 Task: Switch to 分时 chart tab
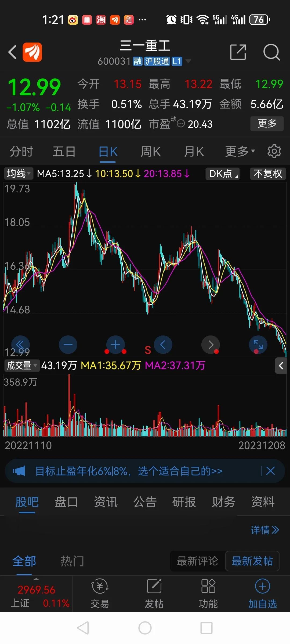click(x=21, y=151)
